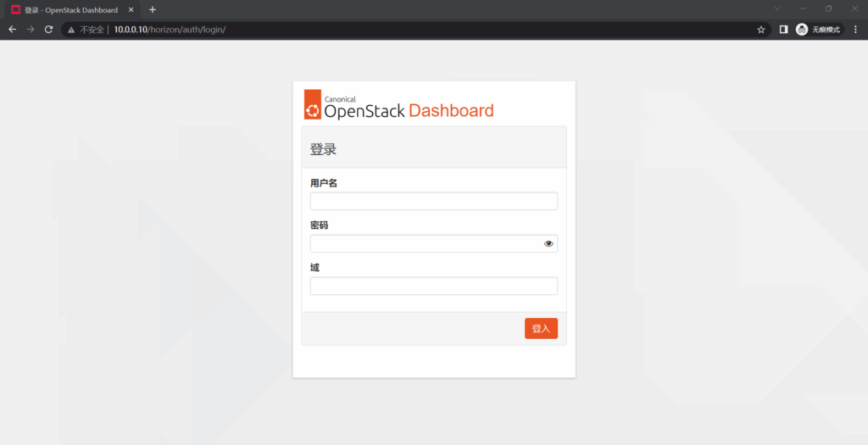Open the browser side panel icon

[783, 30]
